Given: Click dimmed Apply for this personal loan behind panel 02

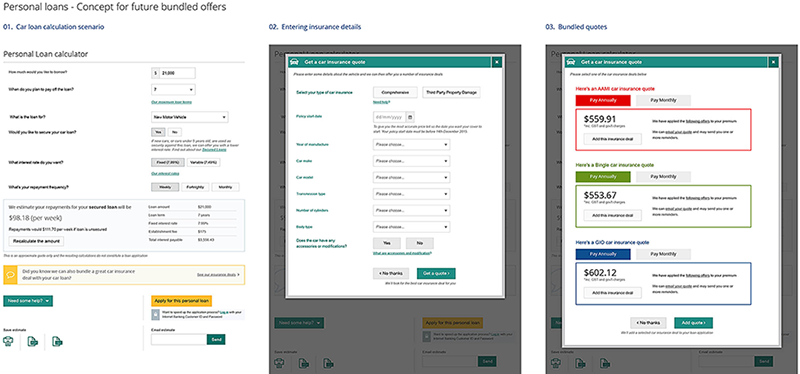Looking at the screenshot, I should click(453, 323).
